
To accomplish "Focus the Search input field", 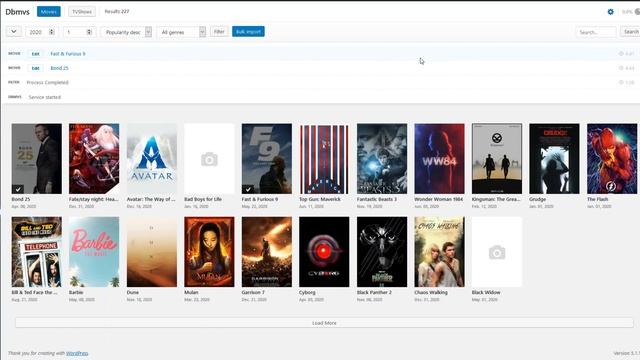I will click(x=596, y=32).
